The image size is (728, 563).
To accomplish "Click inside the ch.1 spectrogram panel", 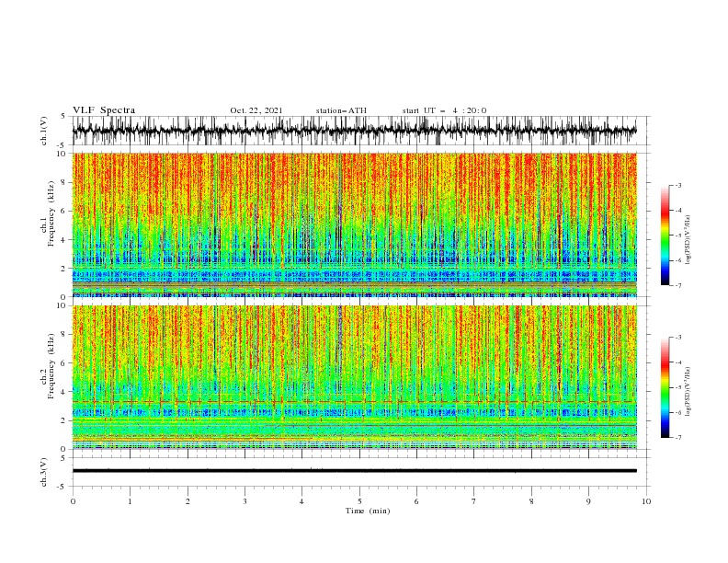I will [x=354, y=224].
